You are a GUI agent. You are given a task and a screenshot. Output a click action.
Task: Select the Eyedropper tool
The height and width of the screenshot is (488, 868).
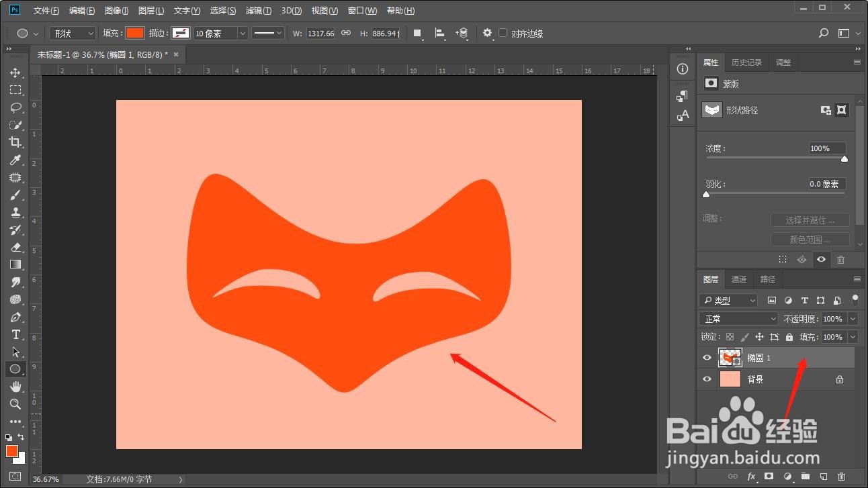pos(15,160)
